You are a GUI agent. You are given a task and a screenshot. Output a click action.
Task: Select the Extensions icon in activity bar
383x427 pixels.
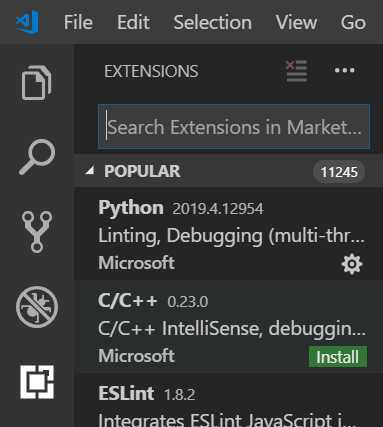37,382
